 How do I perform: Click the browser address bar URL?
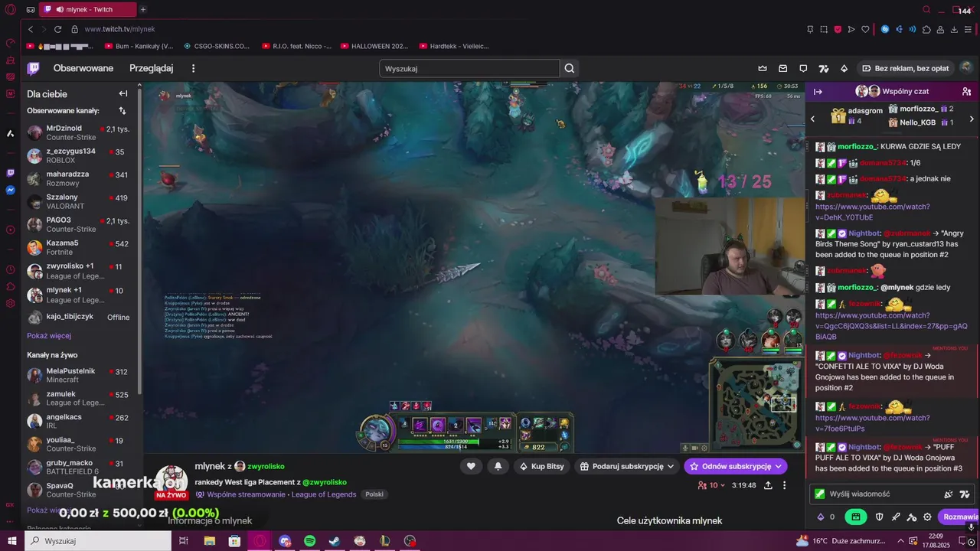click(x=119, y=29)
